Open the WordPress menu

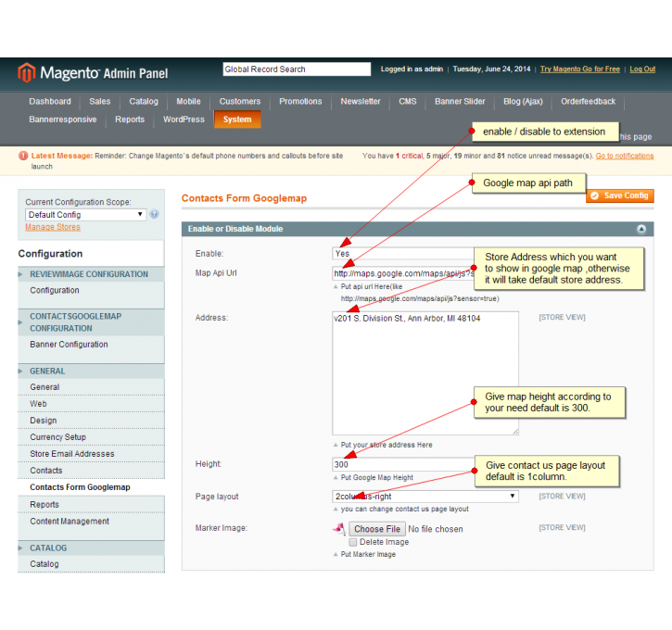[x=184, y=120]
